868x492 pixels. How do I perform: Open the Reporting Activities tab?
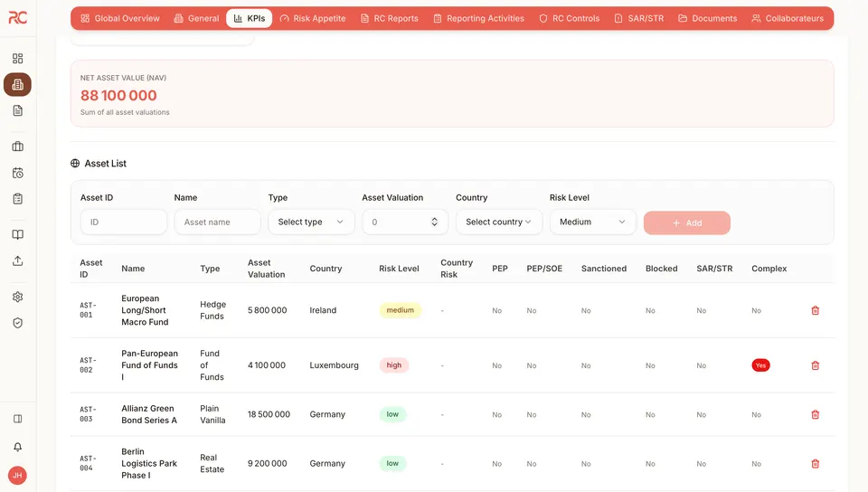pyautogui.click(x=479, y=18)
